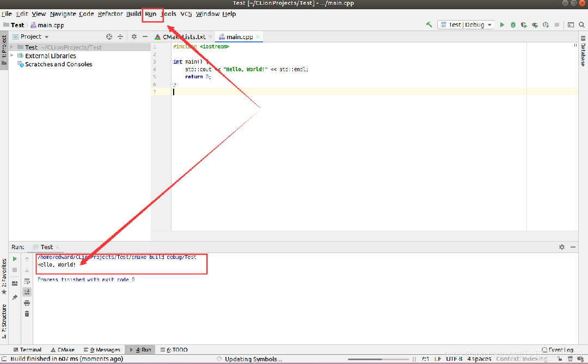Image resolution: width=588 pixels, height=364 pixels.
Task: Click main.cpp in the breadcrumb bar
Action: 47,25
